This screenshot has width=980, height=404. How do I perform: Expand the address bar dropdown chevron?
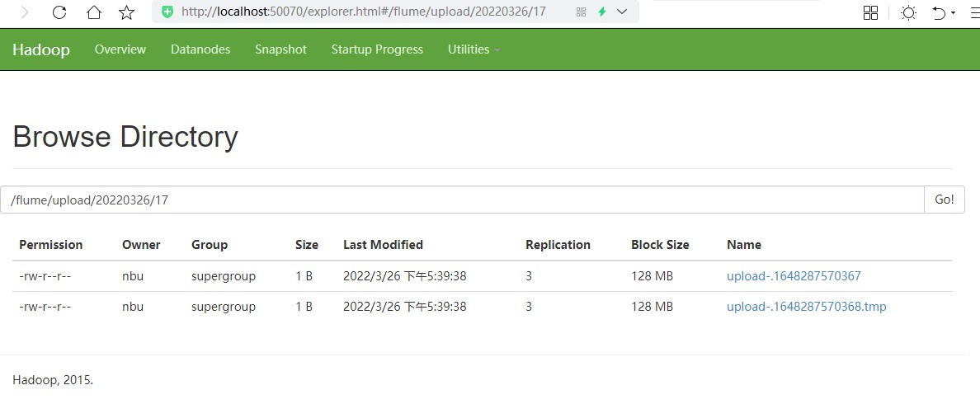(622, 12)
